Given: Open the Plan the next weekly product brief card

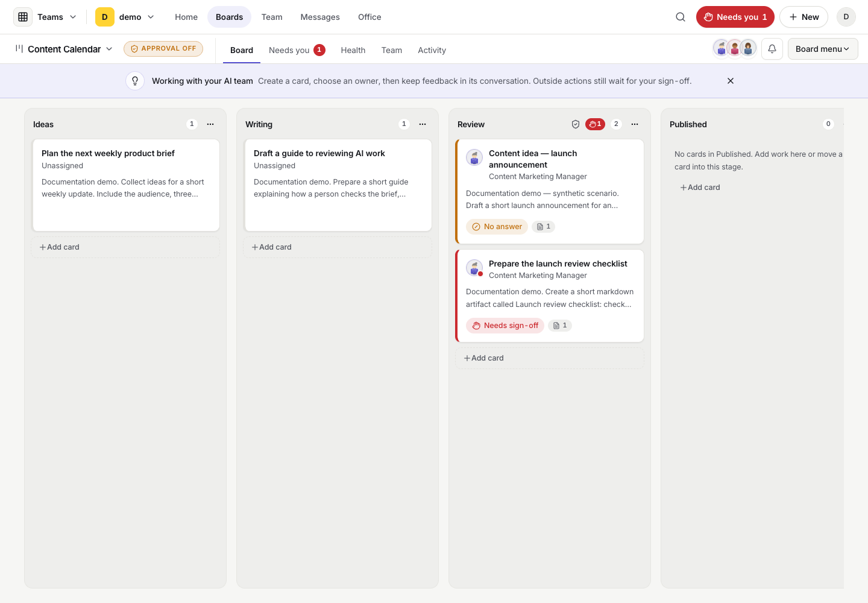Looking at the screenshot, I should click(x=125, y=185).
